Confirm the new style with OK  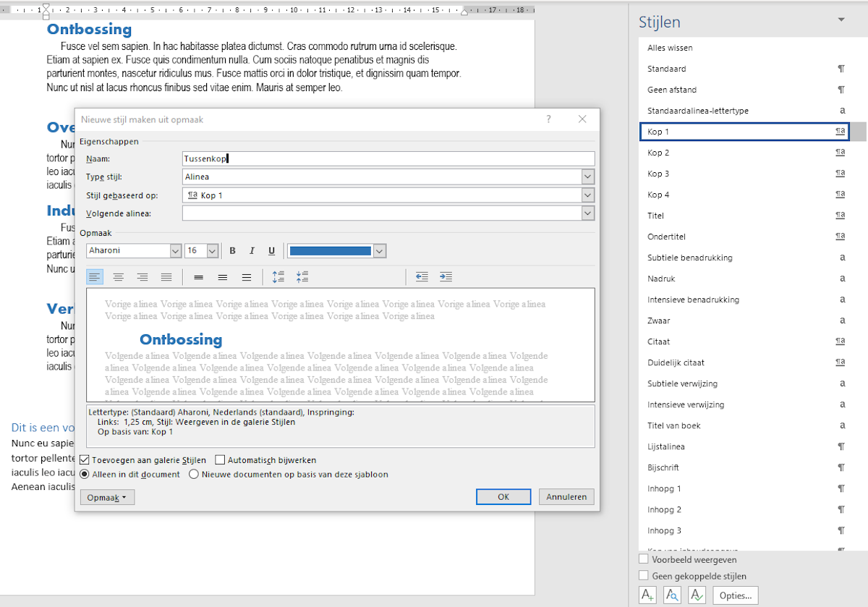click(x=503, y=496)
